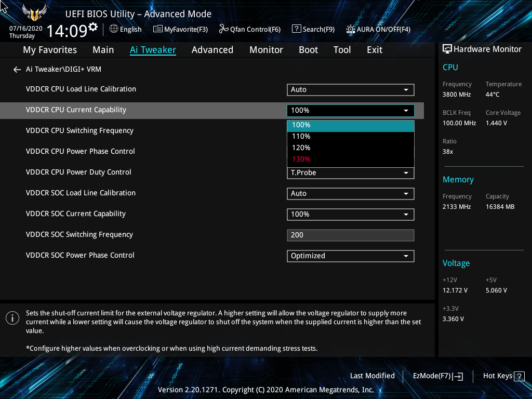Screen dimensions: 532x399
Task: Switch to EzMode(F7)
Action: (x=437, y=376)
